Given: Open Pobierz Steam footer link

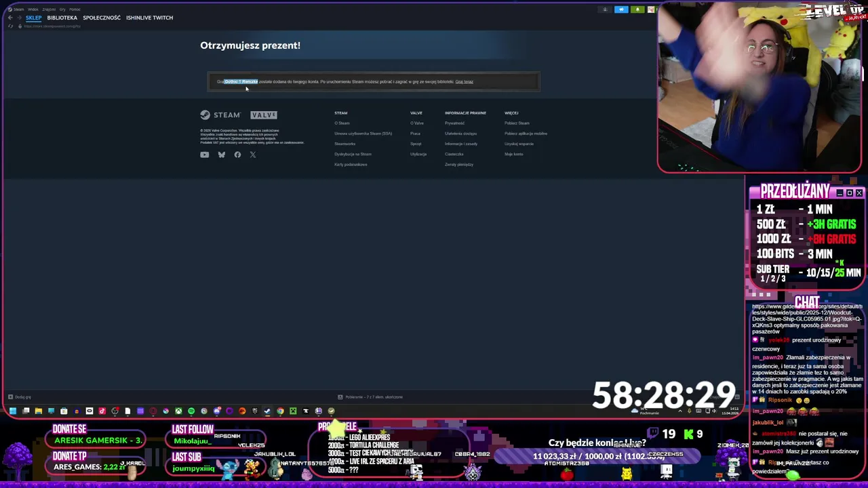Looking at the screenshot, I should point(517,123).
